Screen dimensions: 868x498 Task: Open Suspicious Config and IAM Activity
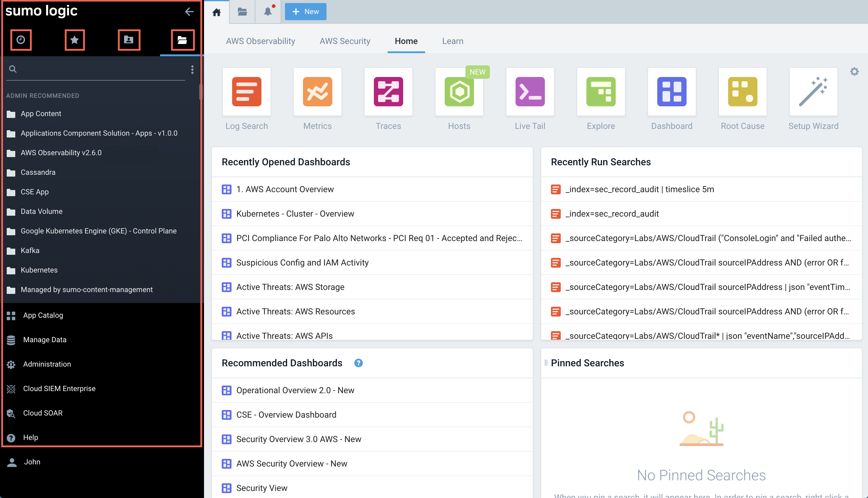(372, 263)
